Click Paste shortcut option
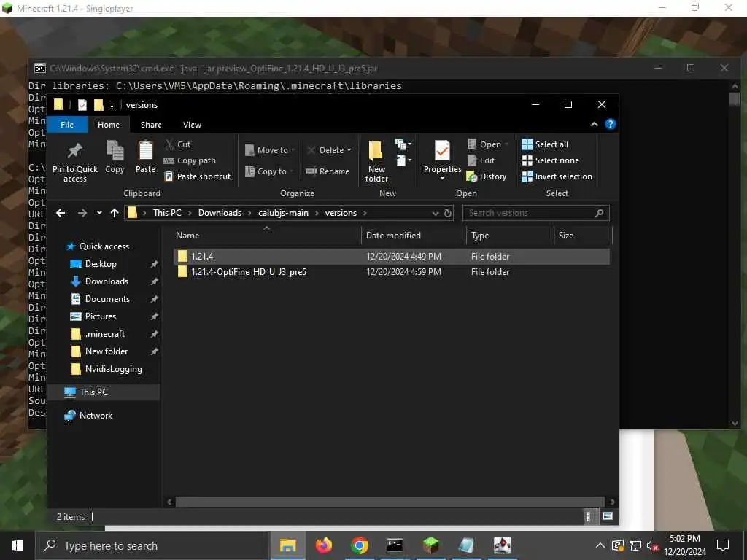Image resolution: width=747 pixels, height=560 pixels. 197,176
